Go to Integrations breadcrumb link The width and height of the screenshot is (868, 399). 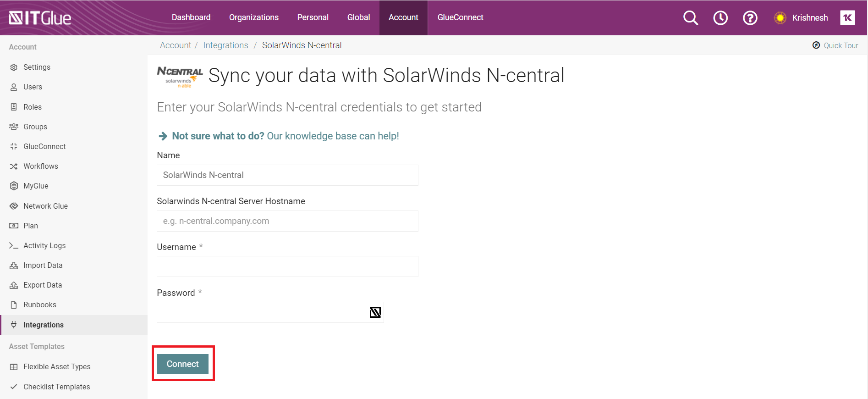225,45
